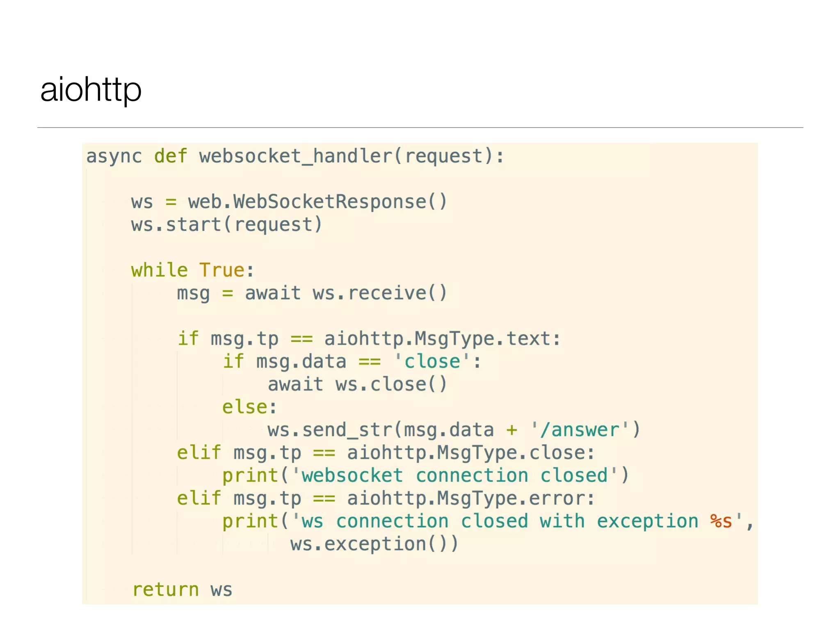The height and width of the screenshot is (630, 840).
Task: Click the ws.start(request) line
Action: click(226, 225)
